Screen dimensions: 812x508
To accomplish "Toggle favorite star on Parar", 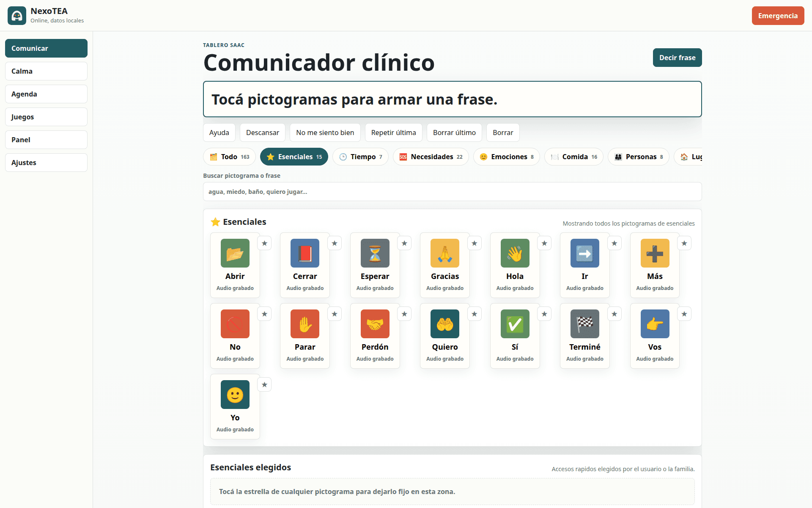I will coord(335,314).
